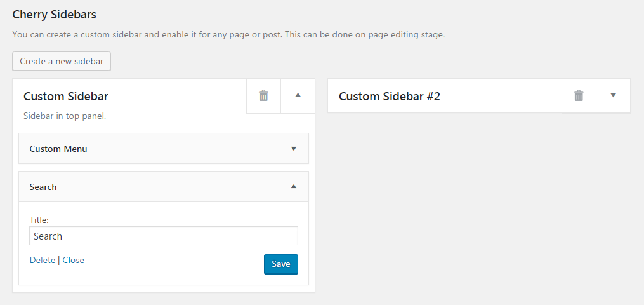Click the Custom Sidebar heading text

point(66,97)
